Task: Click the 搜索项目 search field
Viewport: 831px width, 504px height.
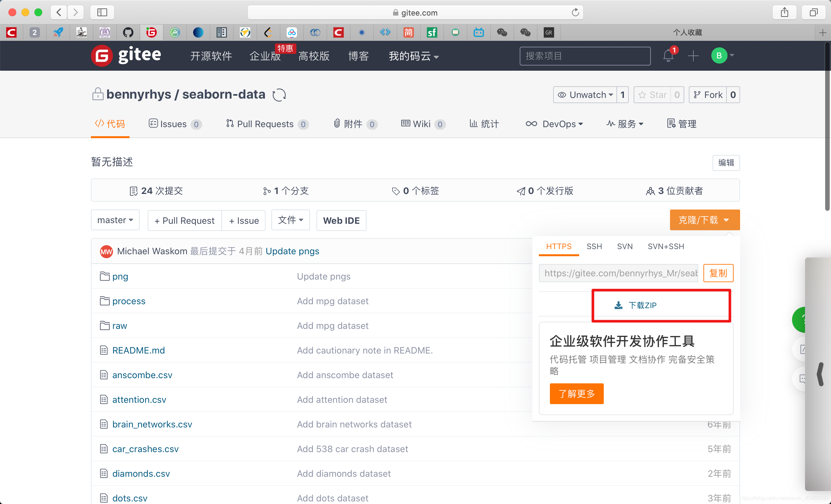Action: (585, 56)
